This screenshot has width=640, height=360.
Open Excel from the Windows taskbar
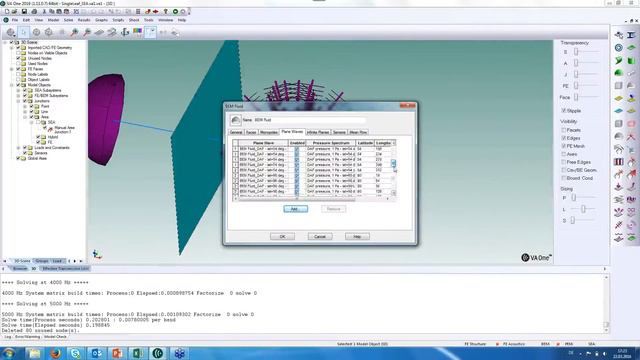tap(137, 353)
